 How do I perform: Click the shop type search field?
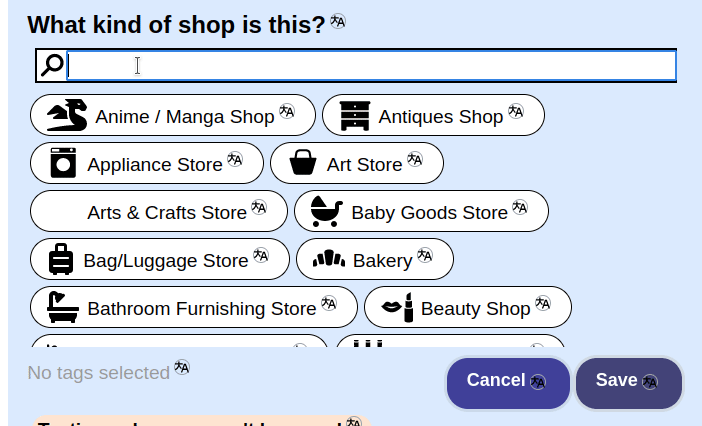click(370, 66)
